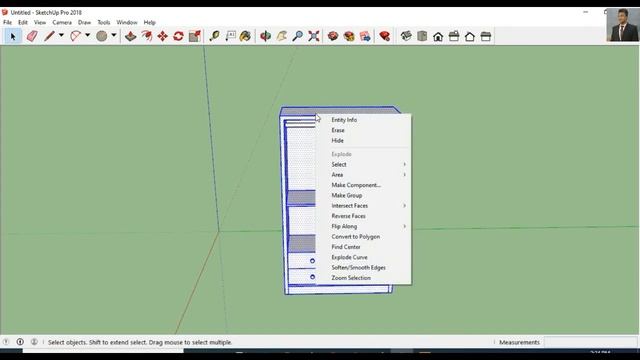
Task: Open the File menu
Action: pos(7,22)
